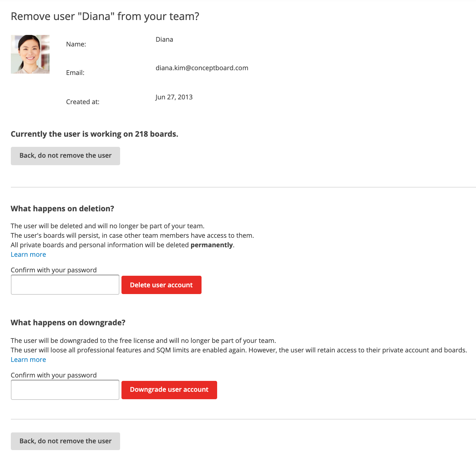Screen dimensions: 476x465
Task: Open Learn more link under deletion section
Action: (x=28, y=254)
